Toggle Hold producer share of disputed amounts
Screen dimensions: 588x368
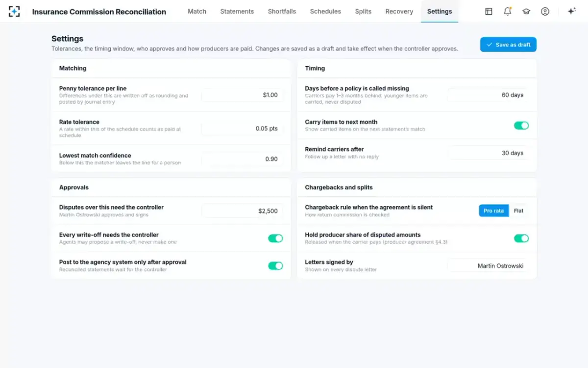pos(521,238)
